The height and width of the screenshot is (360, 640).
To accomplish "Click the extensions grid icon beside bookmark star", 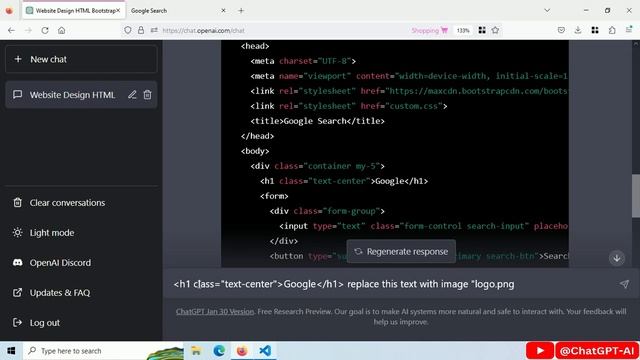I will 482,30.
